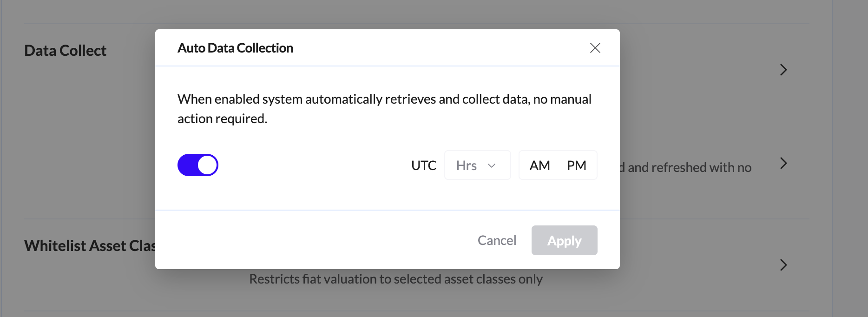Cancel the auto data collection changes
This screenshot has height=317, width=868.
[x=497, y=240]
